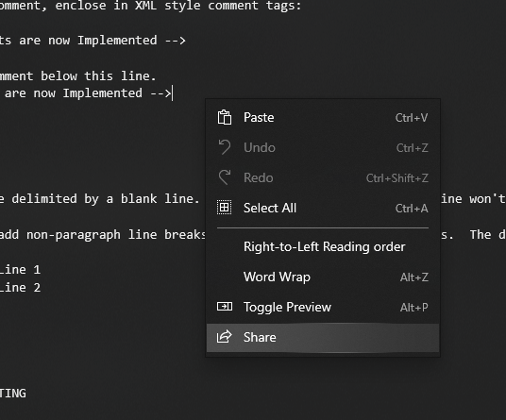Click the Share arrow icon

point(225,337)
